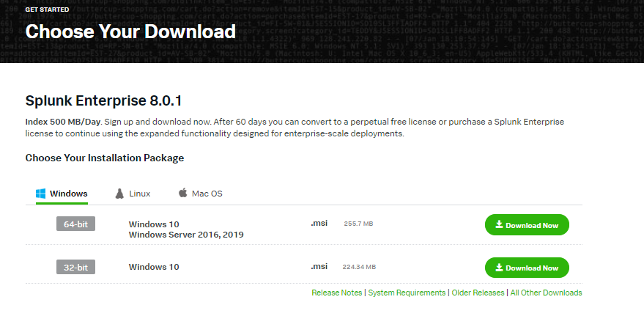The image size is (644, 316).
Task: Click the Apple logo icon
Action: pyautogui.click(x=182, y=194)
